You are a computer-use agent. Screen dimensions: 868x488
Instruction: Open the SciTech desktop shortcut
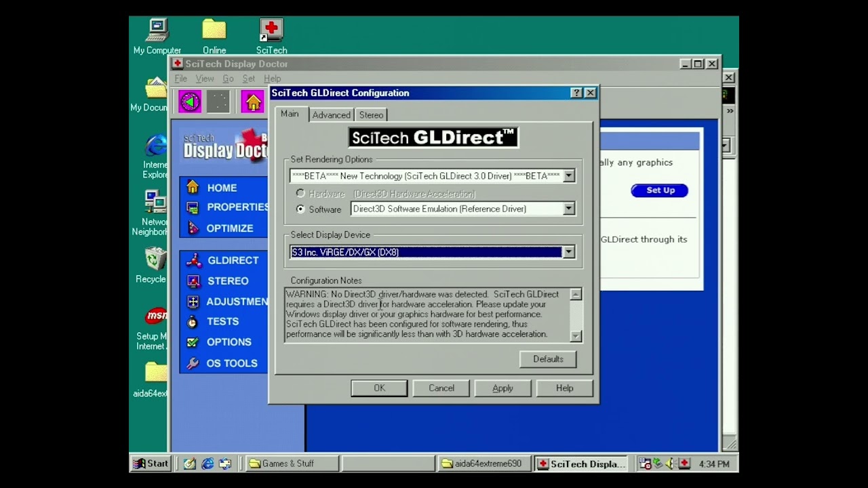click(271, 36)
